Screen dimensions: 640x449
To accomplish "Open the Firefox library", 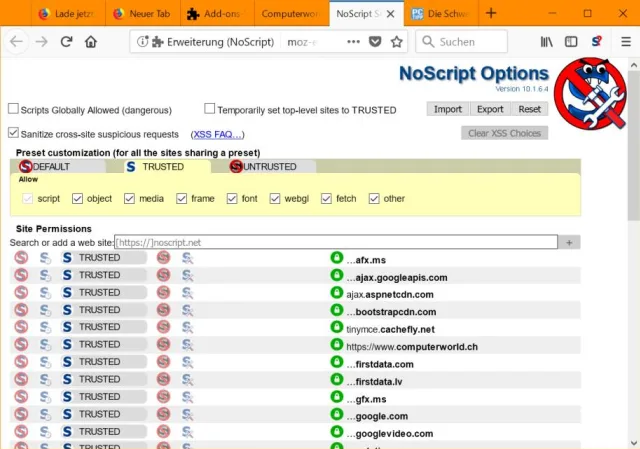I will (547, 42).
